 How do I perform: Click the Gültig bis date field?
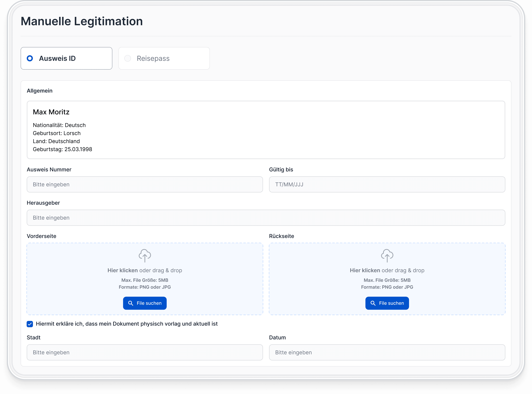(387, 184)
